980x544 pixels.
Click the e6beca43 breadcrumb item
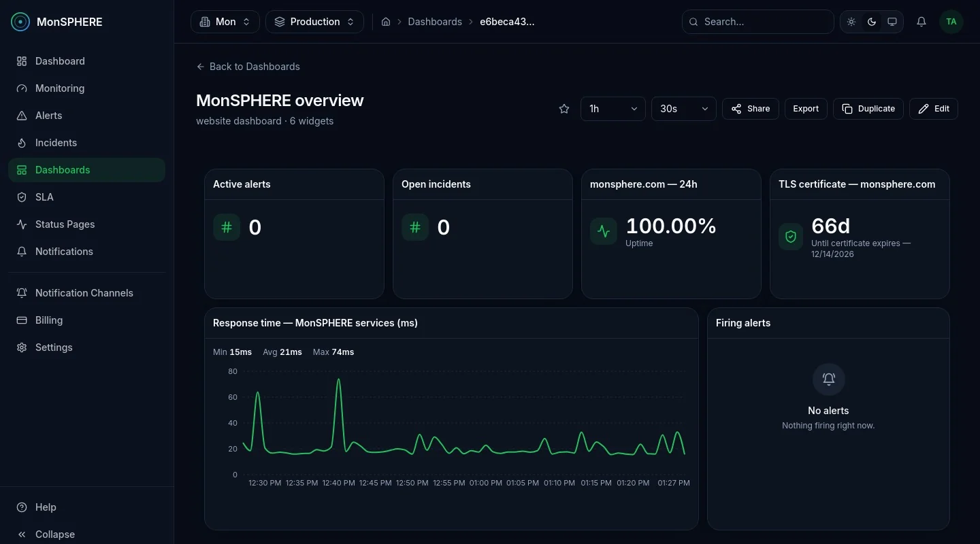tap(507, 22)
